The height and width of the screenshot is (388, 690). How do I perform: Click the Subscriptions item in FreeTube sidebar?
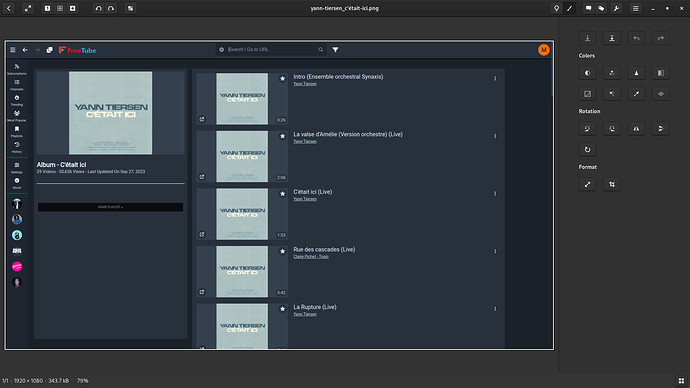click(x=17, y=69)
